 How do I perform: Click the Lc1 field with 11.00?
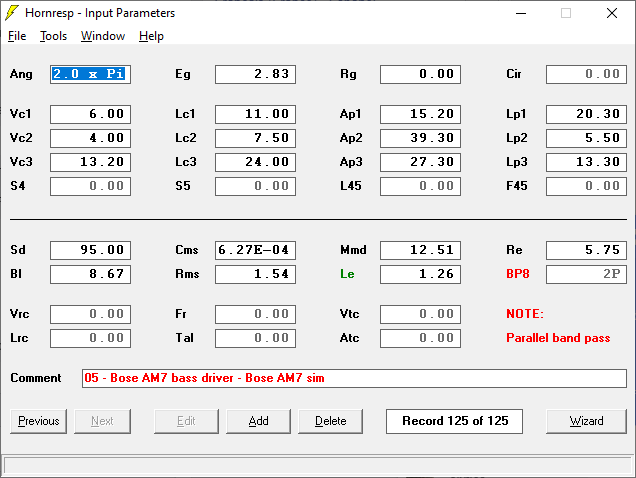(256, 114)
